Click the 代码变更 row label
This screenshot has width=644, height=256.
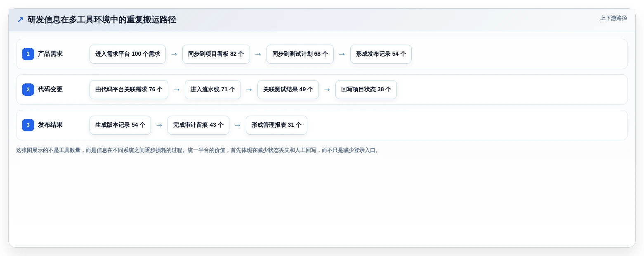point(50,90)
